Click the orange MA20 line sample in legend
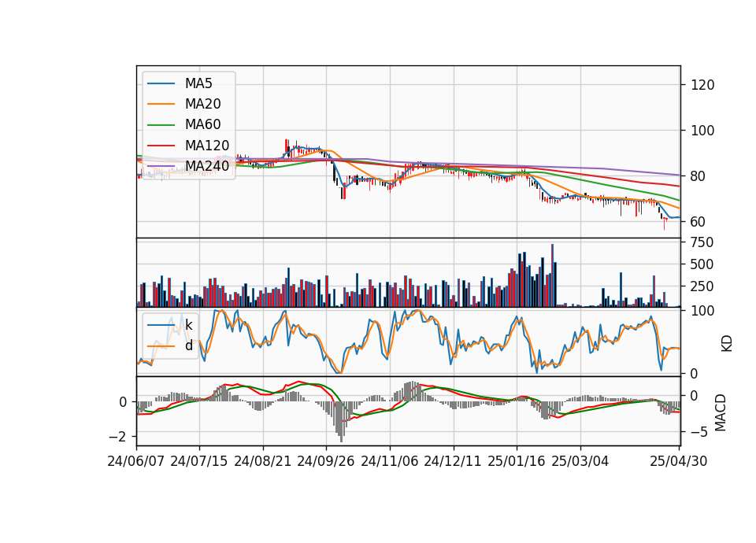 click(161, 104)
